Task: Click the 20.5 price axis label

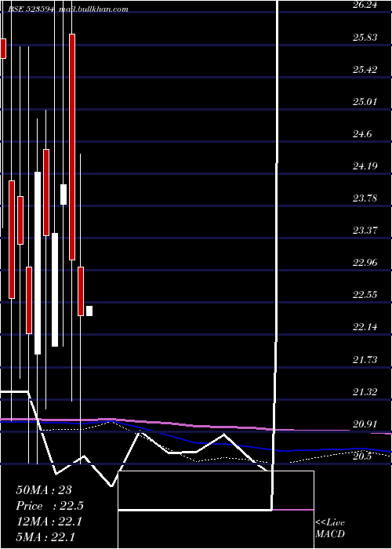Action: click(362, 456)
